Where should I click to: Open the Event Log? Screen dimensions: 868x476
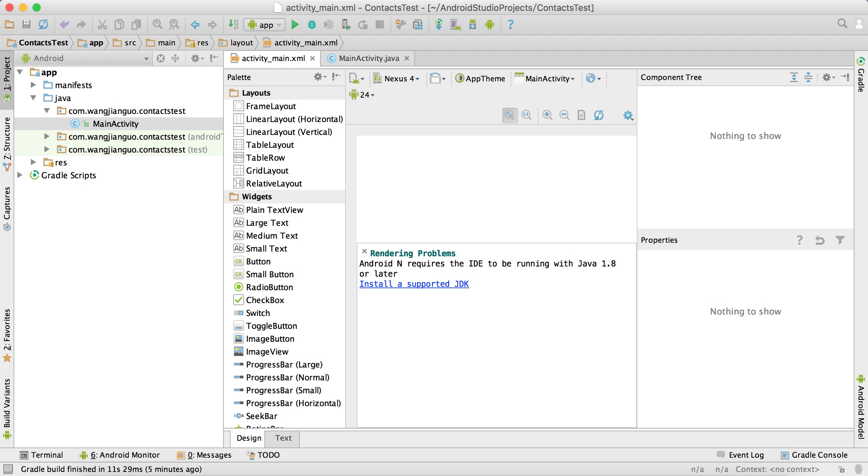[741, 455]
